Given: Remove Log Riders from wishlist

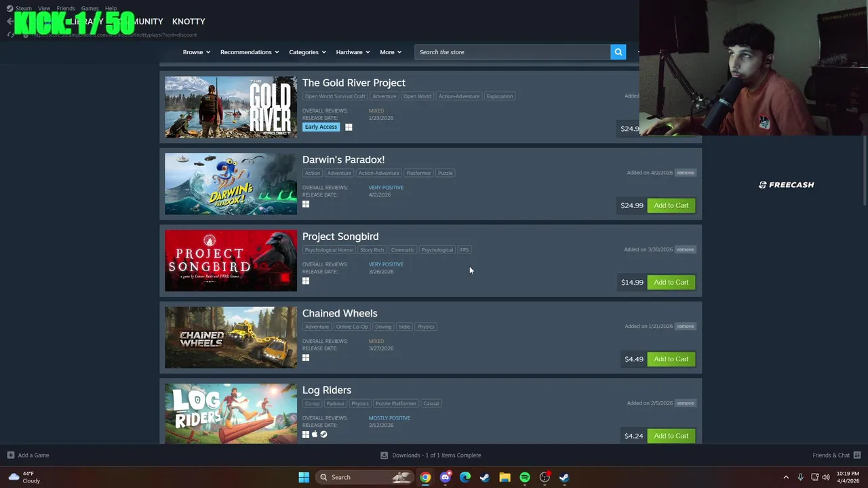Looking at the screenshot, I should pyautogui.click(x=685, y=403).
